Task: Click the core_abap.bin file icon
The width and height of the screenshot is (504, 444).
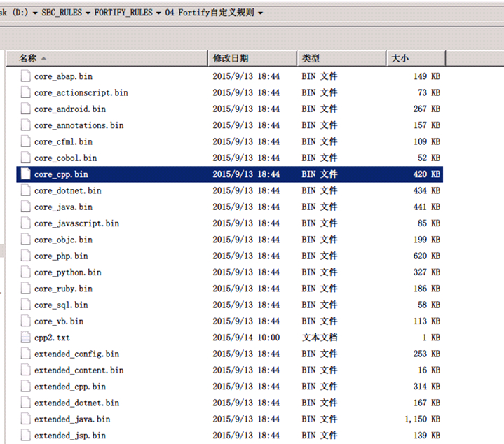Action: (x=26, y=76)
